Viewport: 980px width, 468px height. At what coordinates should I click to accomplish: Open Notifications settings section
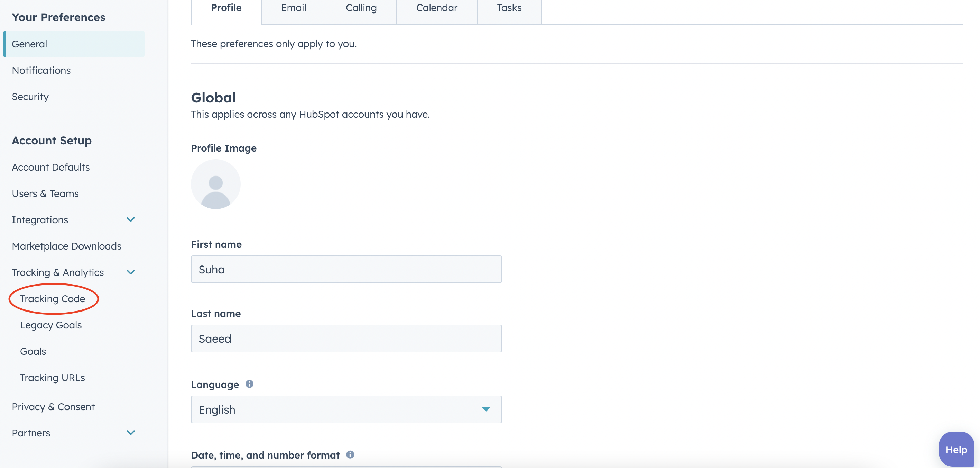pos(41,70)
